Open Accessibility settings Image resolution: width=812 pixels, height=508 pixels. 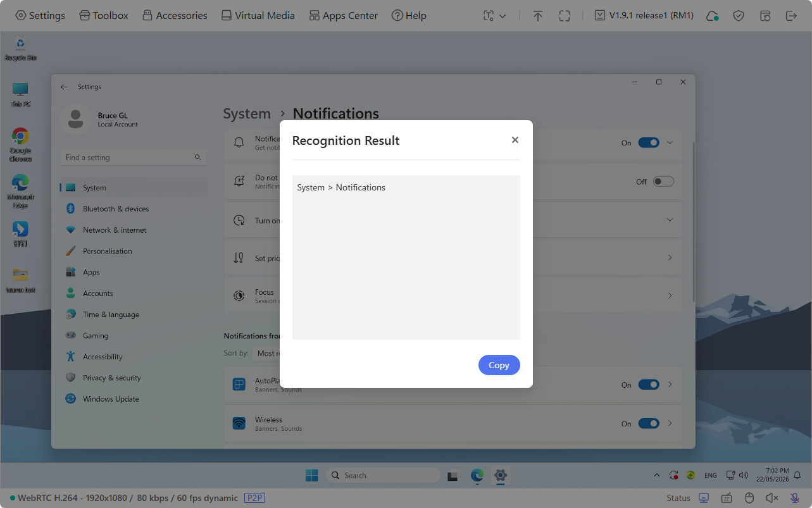[134, 357]
